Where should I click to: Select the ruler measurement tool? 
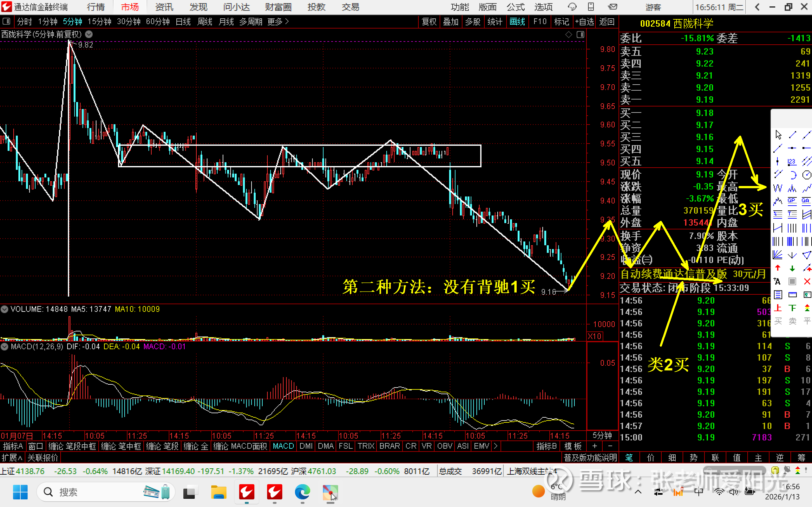tap(792, 295)
